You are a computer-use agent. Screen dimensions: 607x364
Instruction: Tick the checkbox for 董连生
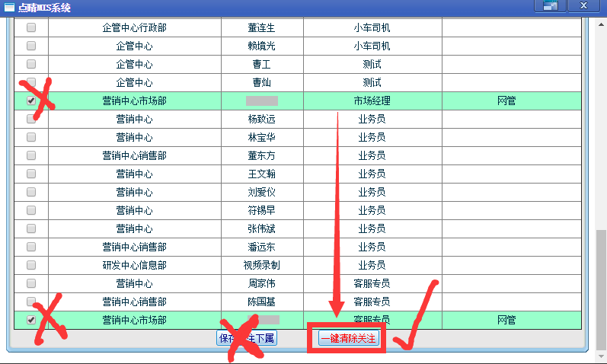(x=31, y=27)
